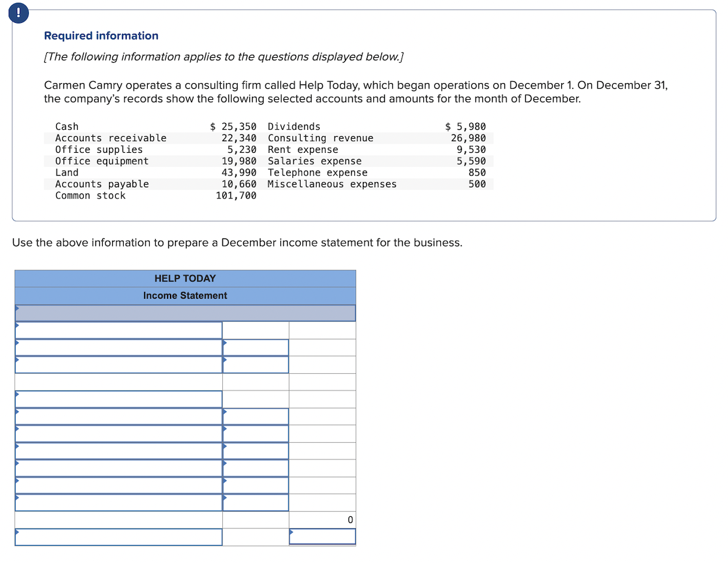Screen dimensions: 728x563
Task: Click the blue exclamation alert icon
Action: tap(18, 12)
